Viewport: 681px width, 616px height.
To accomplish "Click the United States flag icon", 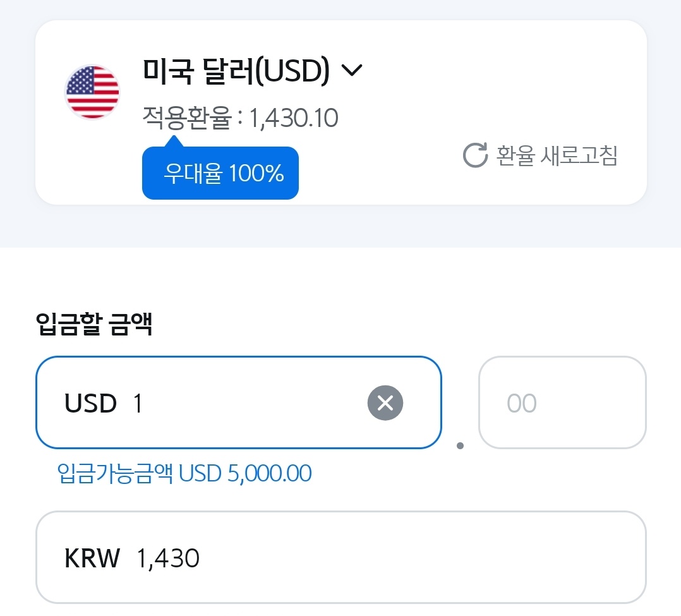I will (x=92, y=92).
